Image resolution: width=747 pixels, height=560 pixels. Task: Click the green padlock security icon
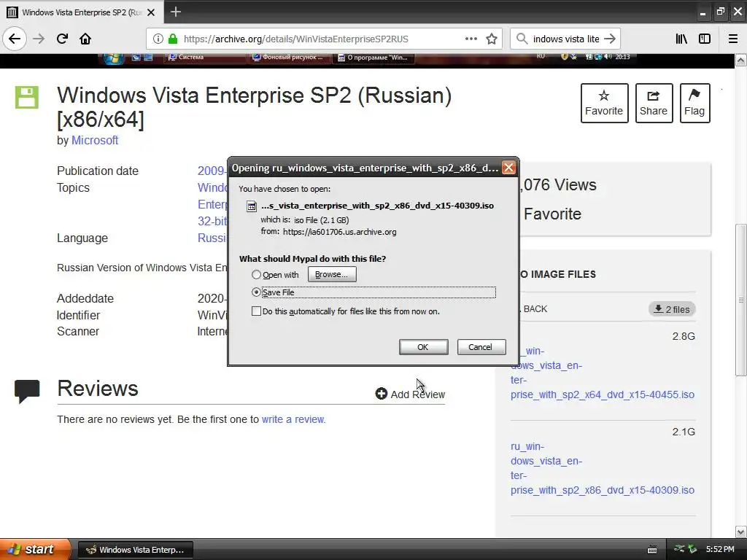click(x=173, y=39)
